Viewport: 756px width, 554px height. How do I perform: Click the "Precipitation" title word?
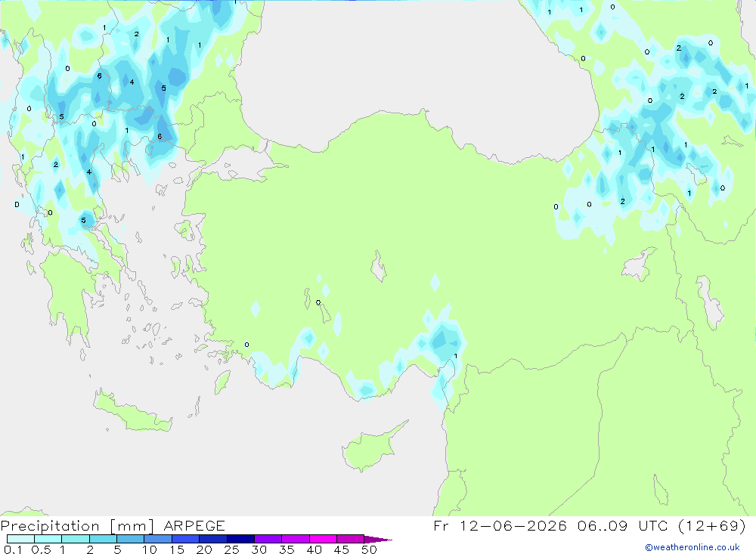tap(50, 525)
